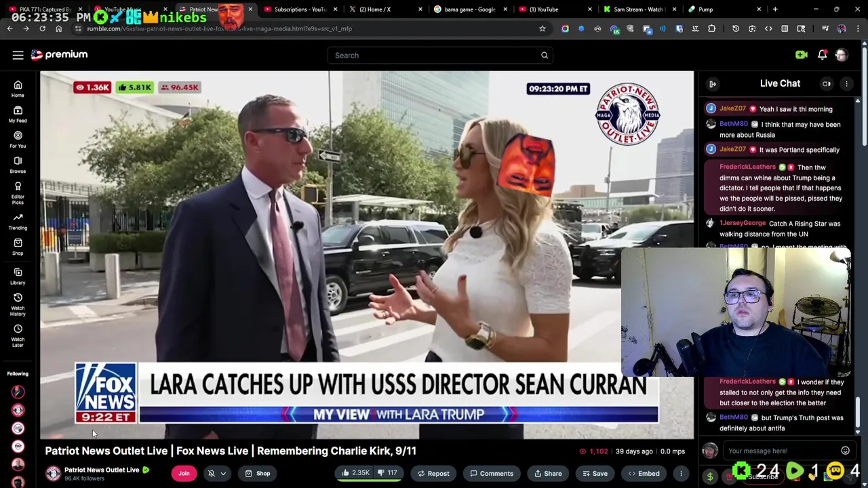Open the chat emoji picker
The height and width of the screenshot is (488, 868).
(845, 451)
